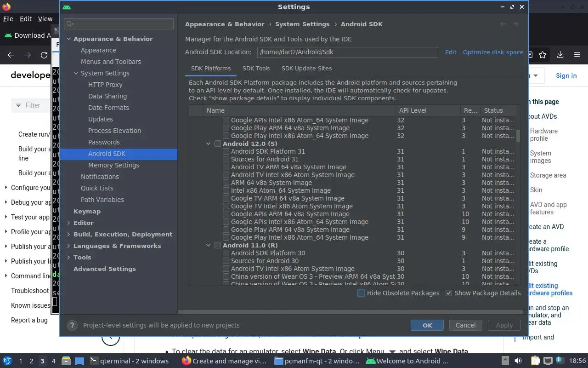The width and height of the screenshot is (588, 368).
Task: Check Sources for Android 31 checkbox
Action: [x=226, y=159]
